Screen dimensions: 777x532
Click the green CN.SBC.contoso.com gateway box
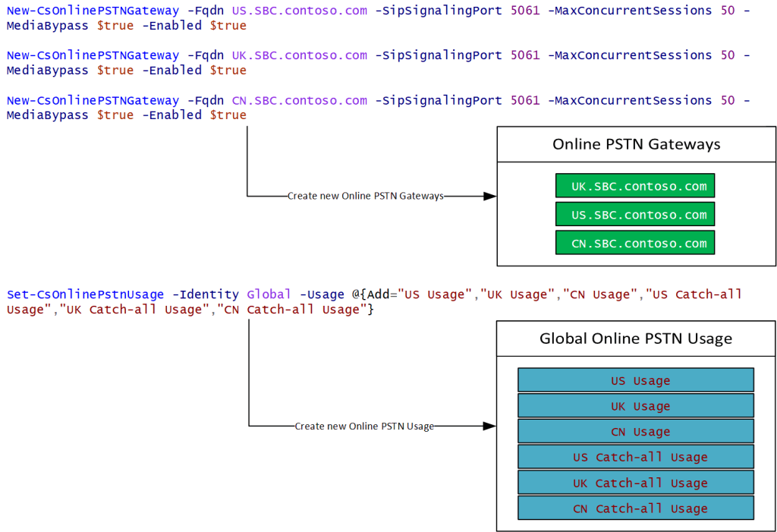pyautogui.click(x=635, y=244)
